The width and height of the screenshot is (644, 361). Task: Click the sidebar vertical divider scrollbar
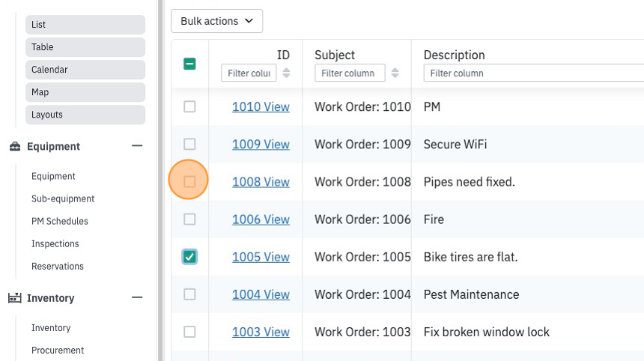tap(160, 180)
